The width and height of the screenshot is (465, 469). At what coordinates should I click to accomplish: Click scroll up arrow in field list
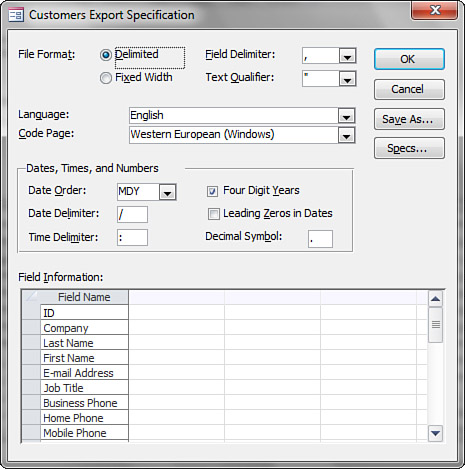coord(435,299)
